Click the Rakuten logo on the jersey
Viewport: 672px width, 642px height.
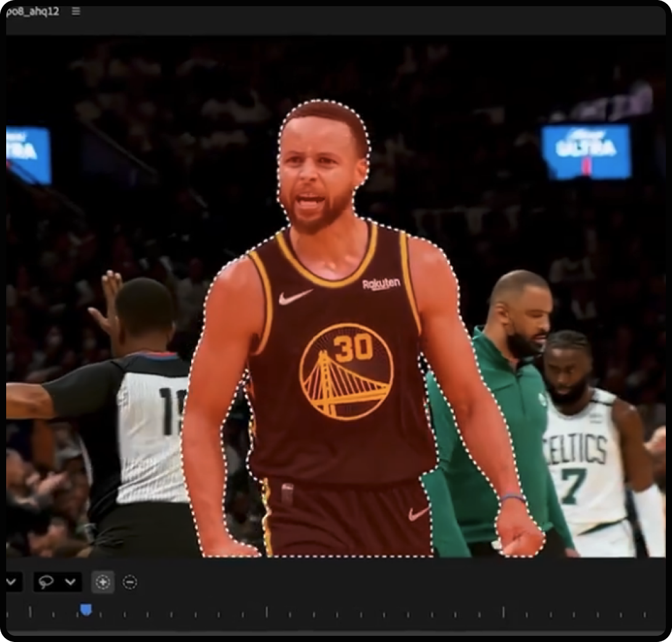click(x=381, y=284)
